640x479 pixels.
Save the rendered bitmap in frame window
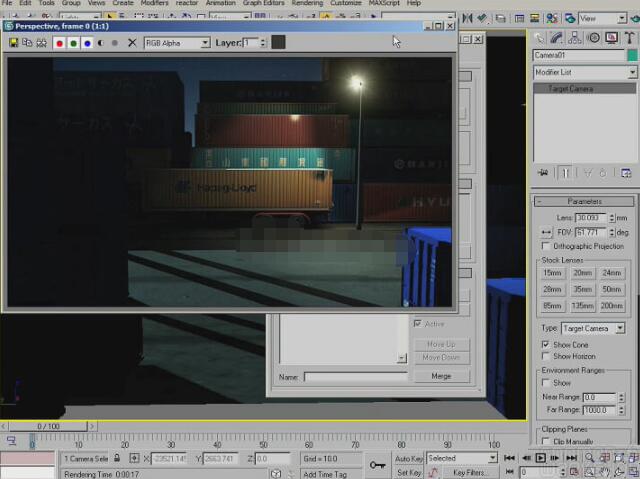click(x=13, y=43)
